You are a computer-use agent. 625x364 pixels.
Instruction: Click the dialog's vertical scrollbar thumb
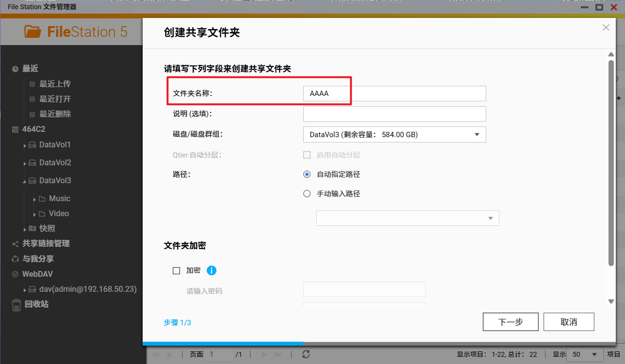611,162
